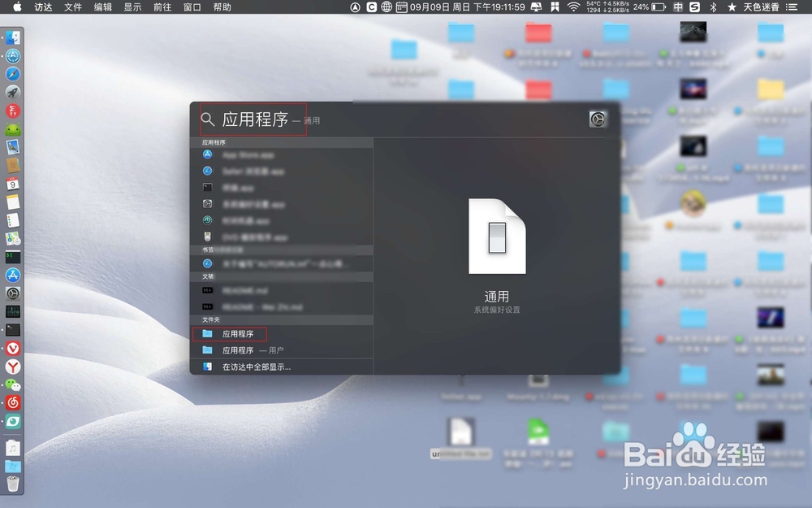The image size is (812, 508).
Task: Click the network speed stats in menu bar
Action: click(x=608, y=7)
